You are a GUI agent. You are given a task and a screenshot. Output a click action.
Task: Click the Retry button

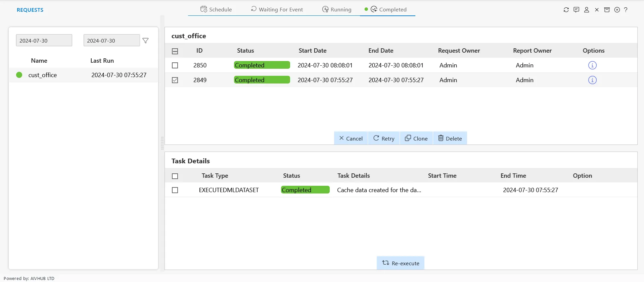tap(384, 138)
